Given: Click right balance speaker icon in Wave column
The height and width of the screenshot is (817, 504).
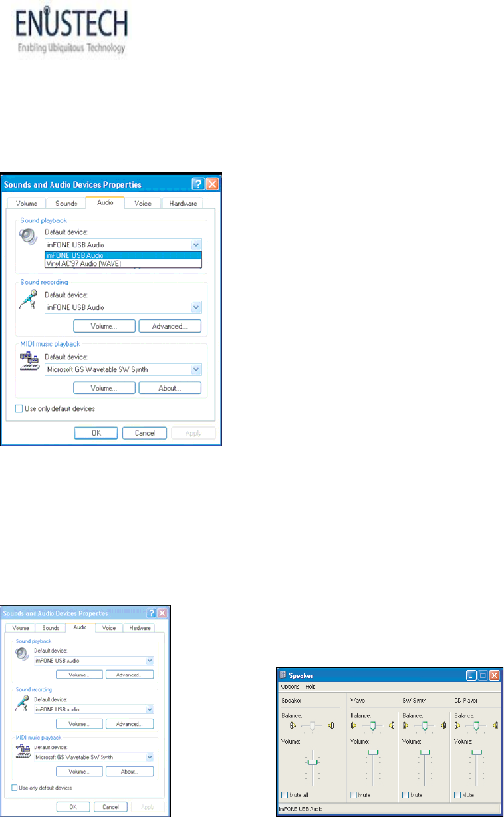Looking at the screenshot, I should tap(392, 725).
